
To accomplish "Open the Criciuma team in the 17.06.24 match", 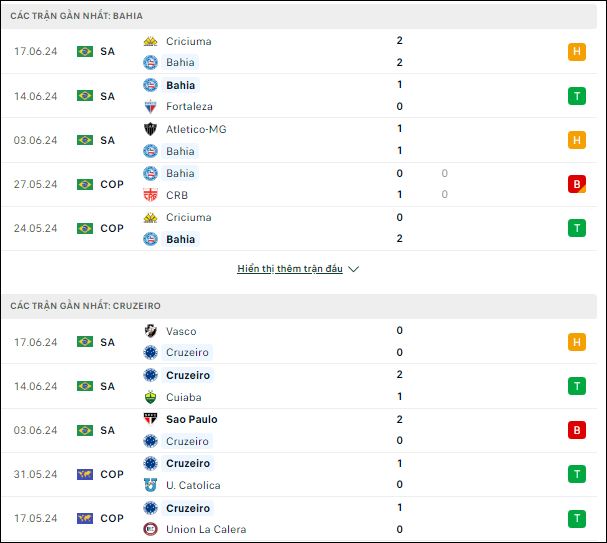I will pyautogui.click(x=189, y=41).
